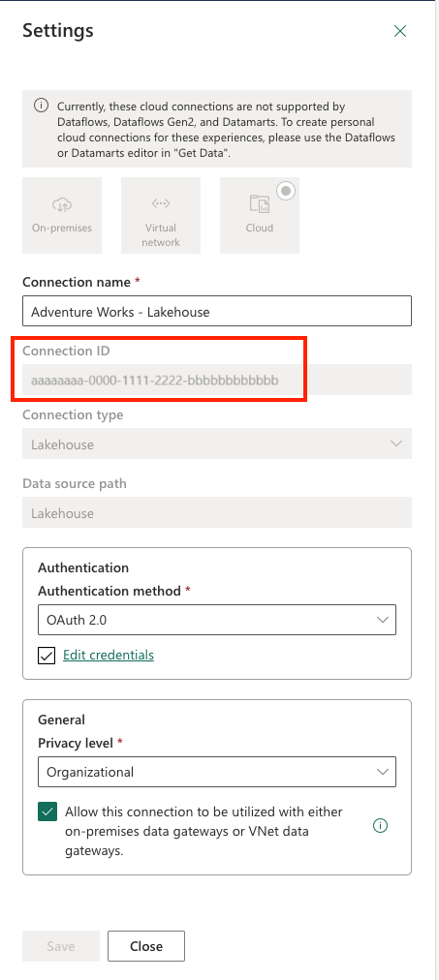
Task: Uncheck the allow gateway utilization checkbox
Action: [47, 812]
